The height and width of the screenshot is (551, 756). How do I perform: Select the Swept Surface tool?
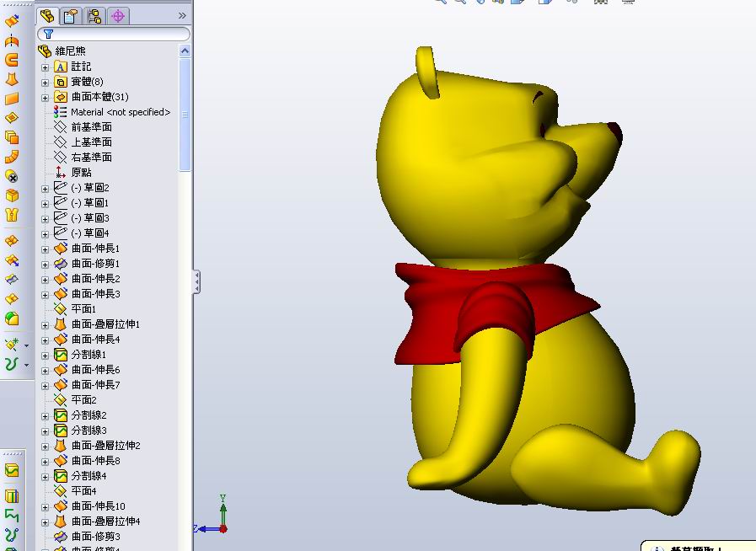(11, 61)
